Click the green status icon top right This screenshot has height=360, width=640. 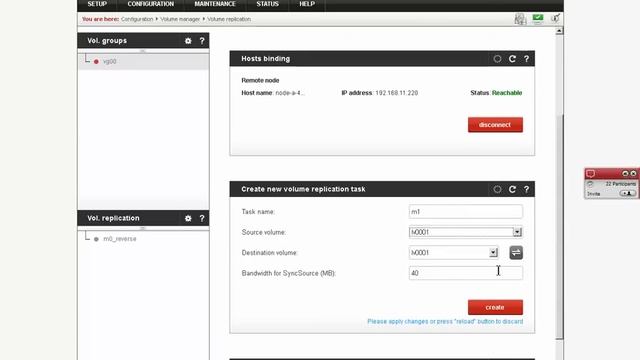(538, 19)
